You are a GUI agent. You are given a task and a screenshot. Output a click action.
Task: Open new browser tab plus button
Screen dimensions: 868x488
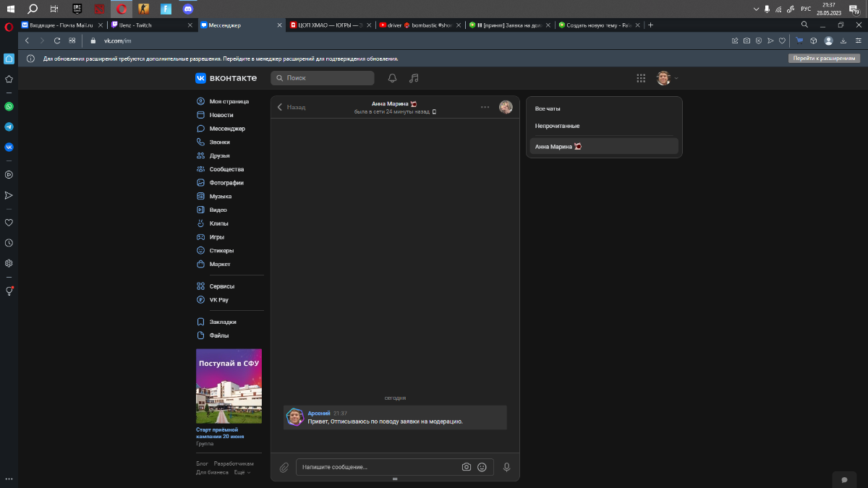[x=650, y=25]
